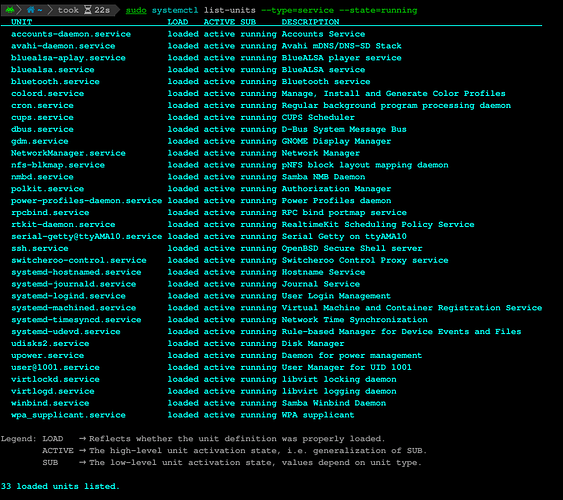
Task: Click user@1001.service unit name
Action: click(55, 367)
